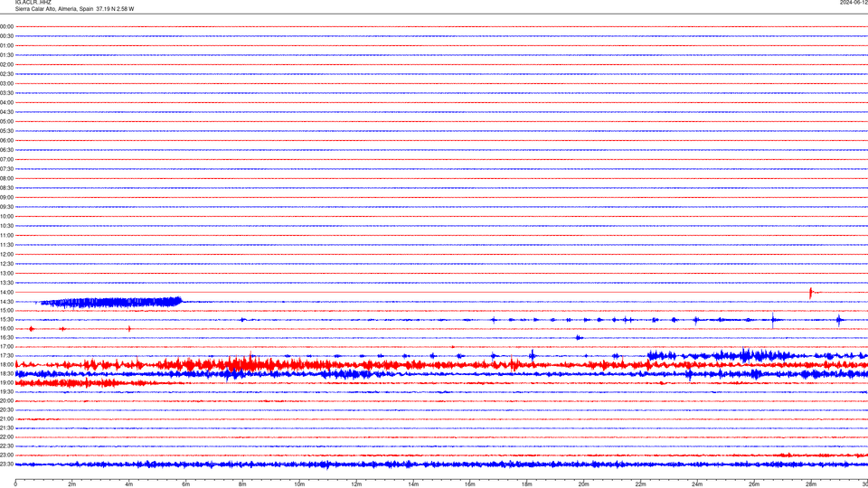The width and height of the screenshot is (868, 488).
Task: Click the 00:30 trace time label
Action: 6,36
